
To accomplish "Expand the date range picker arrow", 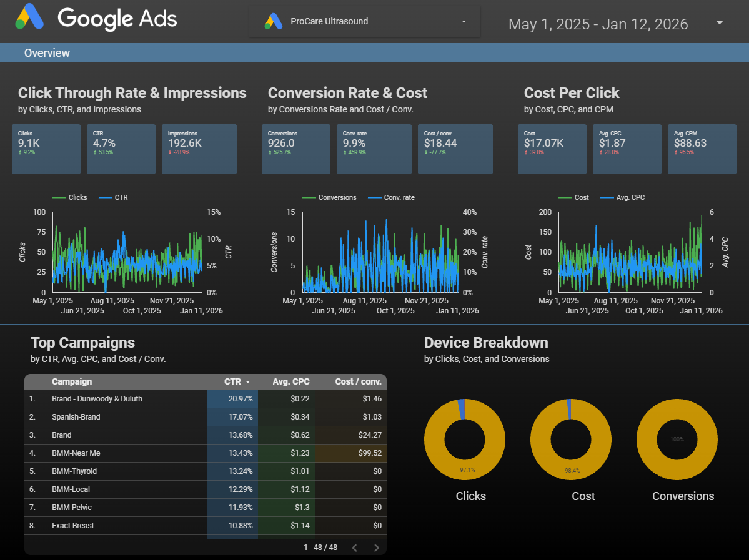I will pyautogui.click(x=720, y=23).
